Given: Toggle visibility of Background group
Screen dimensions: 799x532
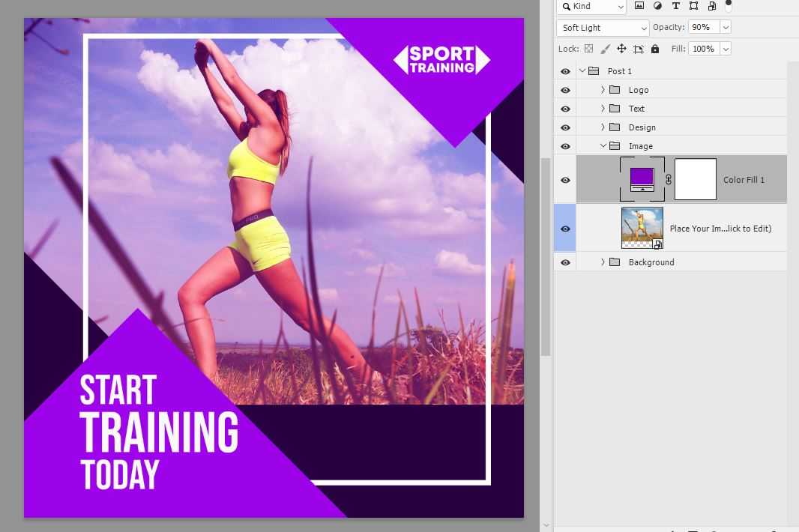Looking at the screenshot, I should pyautogui.click(x=565, y=262).
